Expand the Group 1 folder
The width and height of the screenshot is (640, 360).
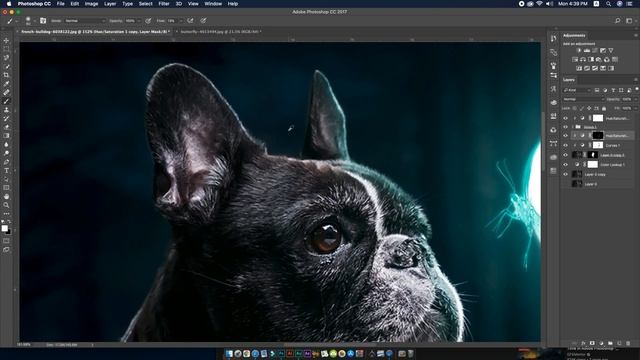574,127
